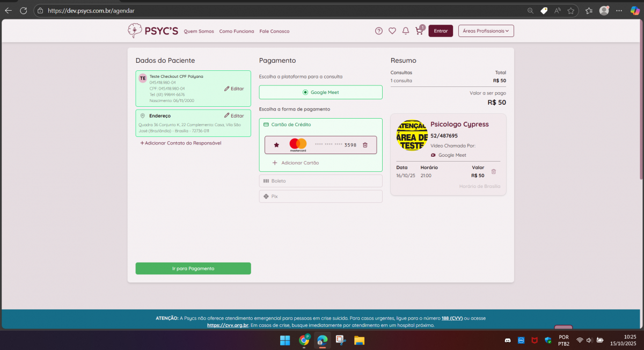Open the Quem Somos menu item
Image resolution: width=644 pixels, height=350 pixels.
[x=199, y=31]
